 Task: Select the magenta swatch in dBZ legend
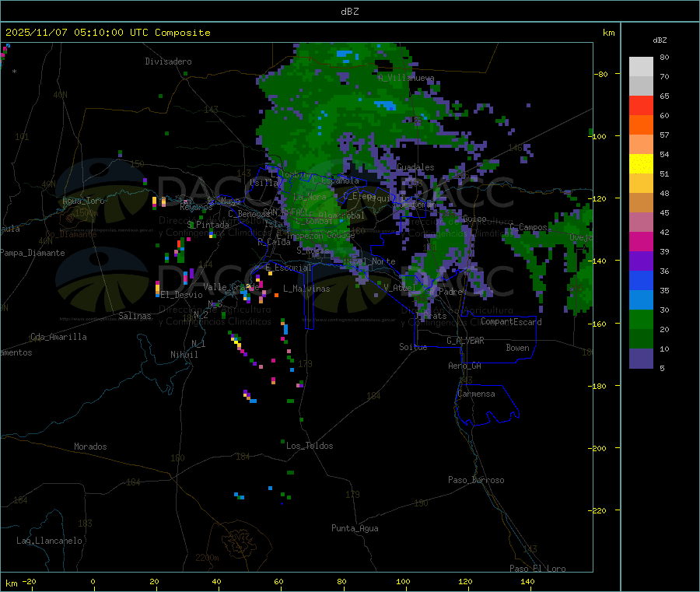tap(641, 241)
